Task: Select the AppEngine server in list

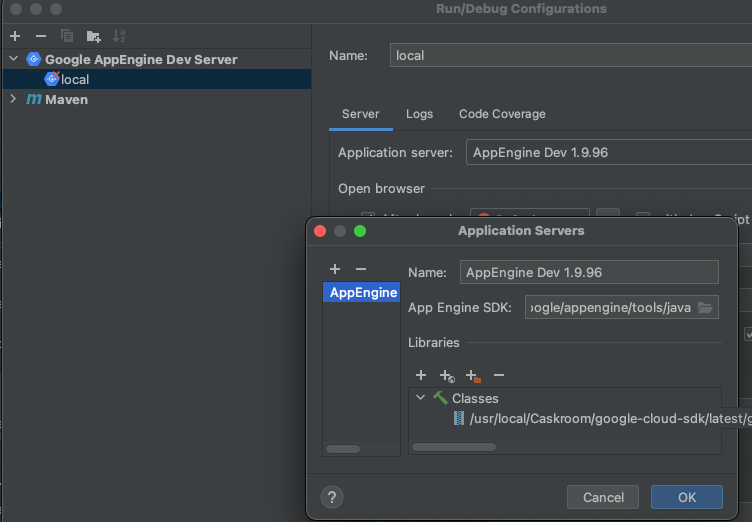Action: point(362,292)
